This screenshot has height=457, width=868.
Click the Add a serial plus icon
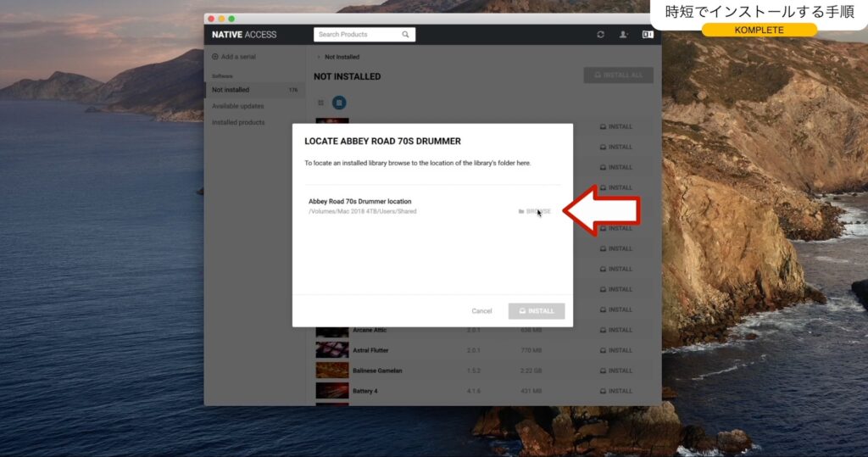coord(214,57)
